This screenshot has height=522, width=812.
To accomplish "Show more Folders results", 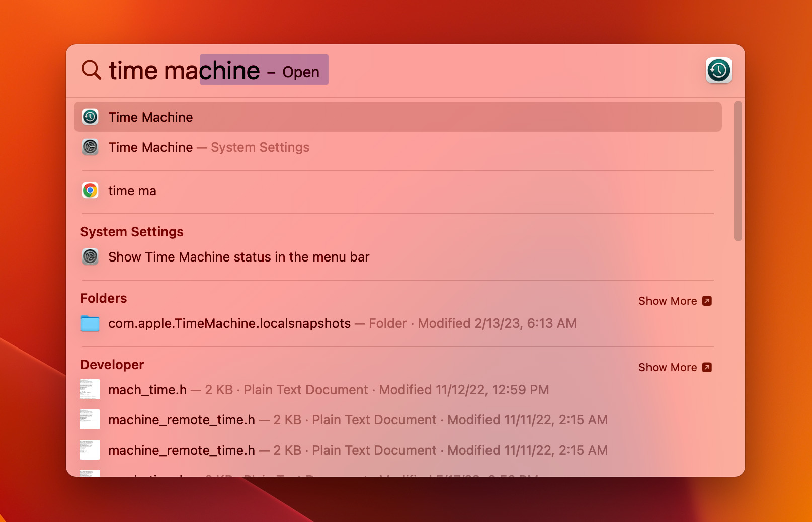I will [675, 301].
